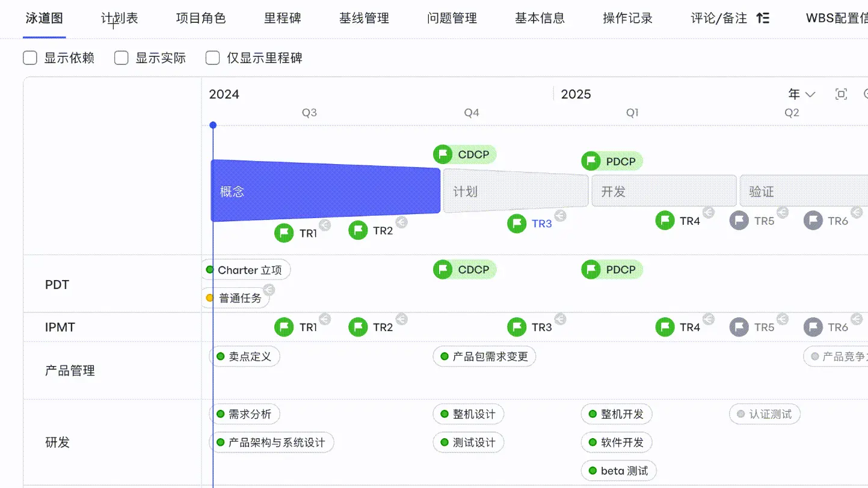
Task: Open the 整机设计 task
Action: [x=469, y=414]
